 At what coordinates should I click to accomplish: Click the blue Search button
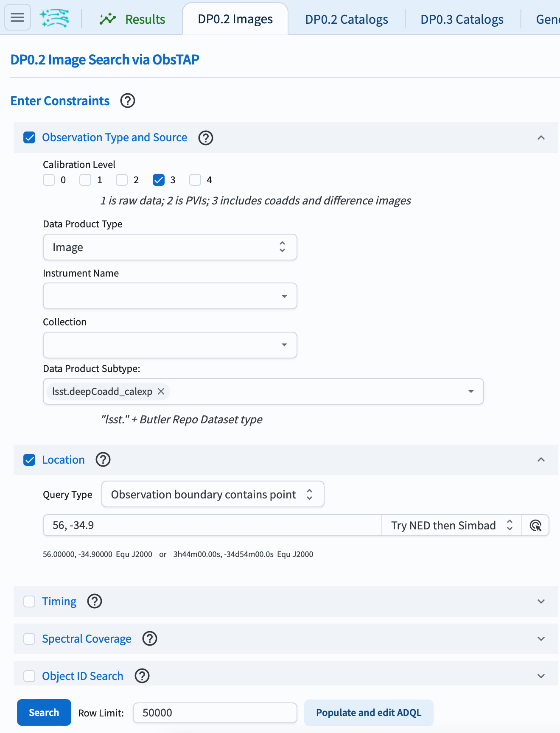[x=44, y=713]
